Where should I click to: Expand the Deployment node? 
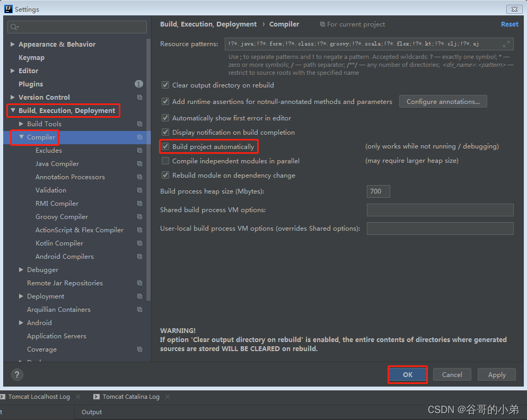tap(21, 296)
